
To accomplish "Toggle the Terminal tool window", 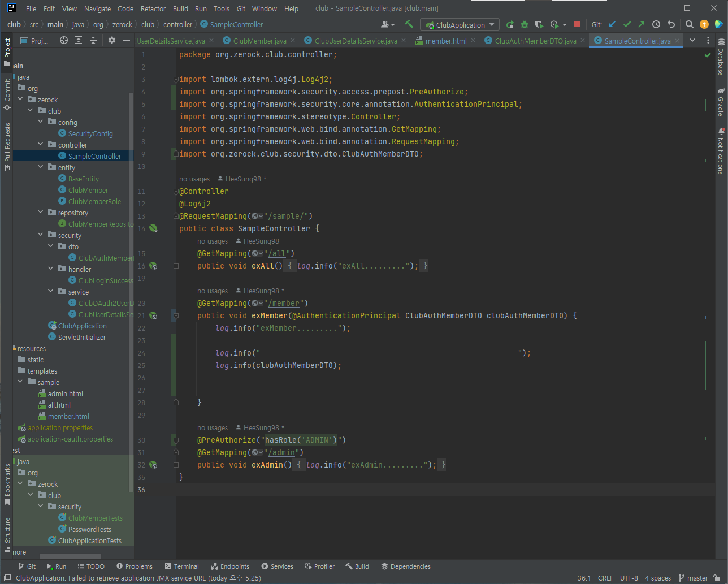I will [181, 566].
